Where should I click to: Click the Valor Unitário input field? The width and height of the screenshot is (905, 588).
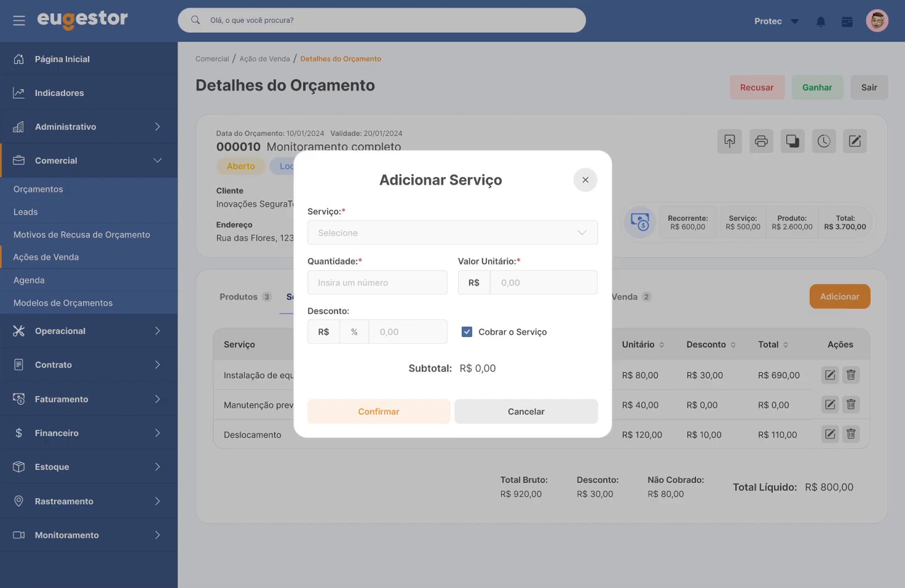pyautogui.click(x=544, y=283)
